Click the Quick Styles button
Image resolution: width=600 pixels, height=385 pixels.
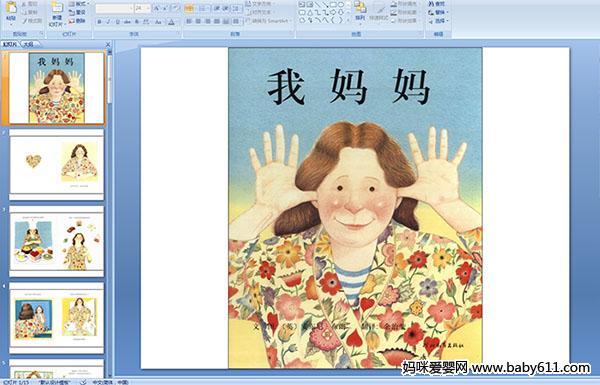379,11
